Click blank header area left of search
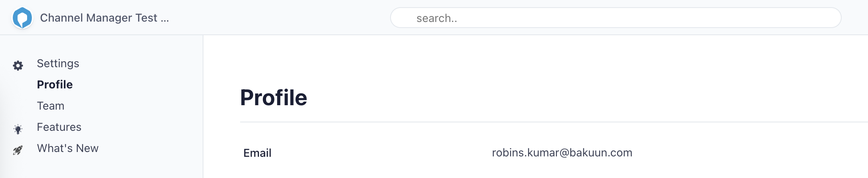Viewport: 868px width, 178px height. pos(279,18)
